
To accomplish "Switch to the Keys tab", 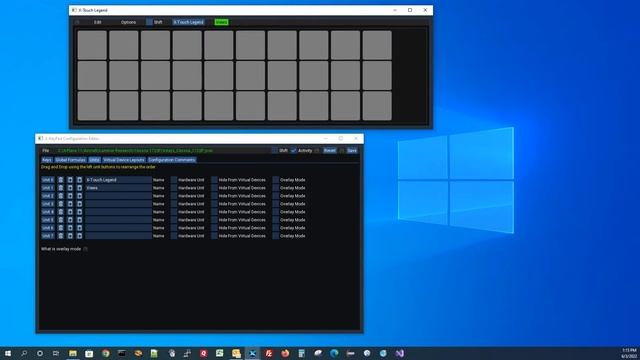I will point(47,160).
